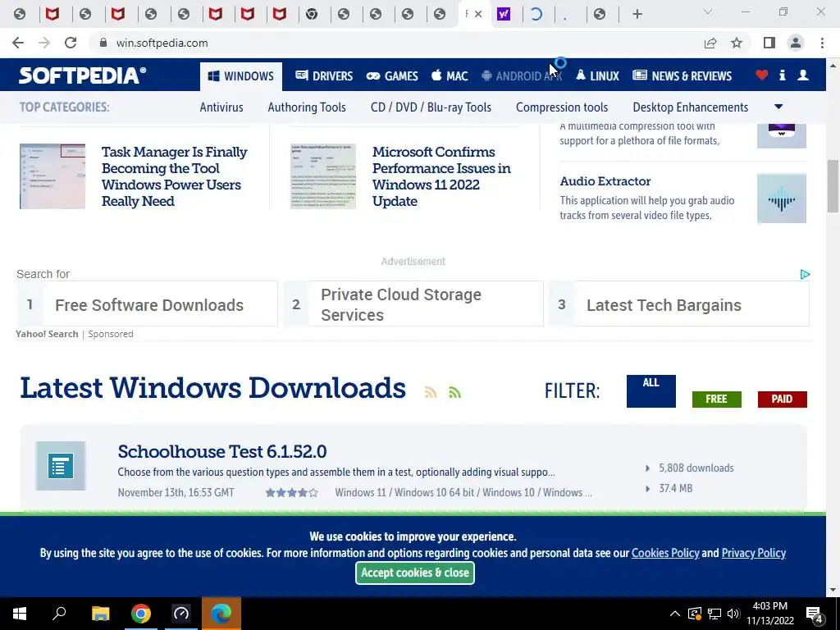
Task: Open the Windows section tab
Action: pos(241,76)
